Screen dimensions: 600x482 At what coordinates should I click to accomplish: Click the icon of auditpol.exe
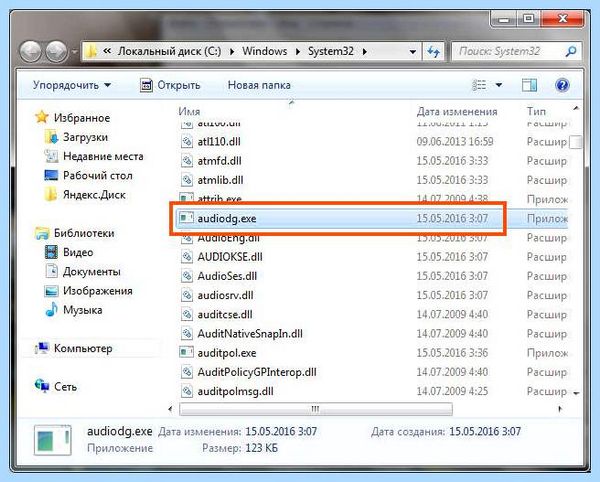click(x=186, y=352)
